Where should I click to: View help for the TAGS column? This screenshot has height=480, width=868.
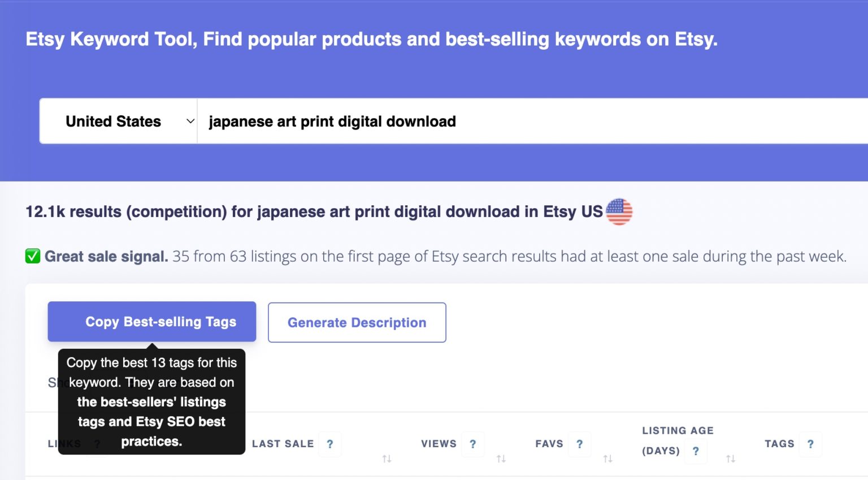tap(811, 444)
